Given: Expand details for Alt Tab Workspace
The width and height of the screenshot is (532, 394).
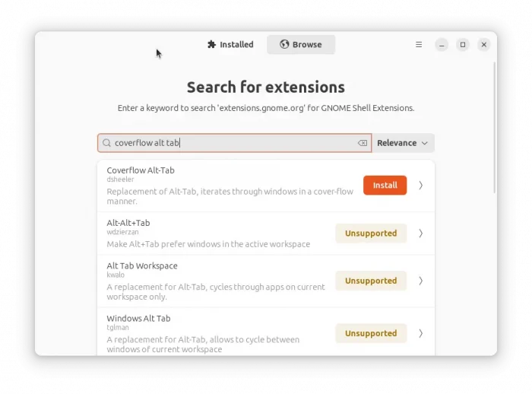Looking at the screenshot, I should coord(421,281).
